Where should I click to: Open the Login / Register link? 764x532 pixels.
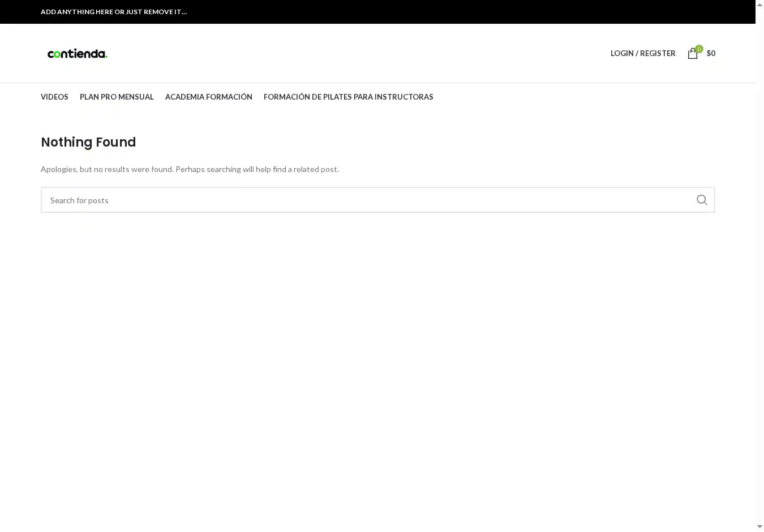tap(642, 53)
